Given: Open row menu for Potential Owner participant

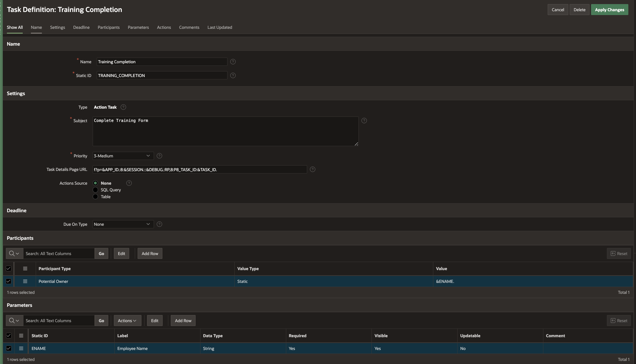Looking at the screenshot, I should click(x=25, y=281).
